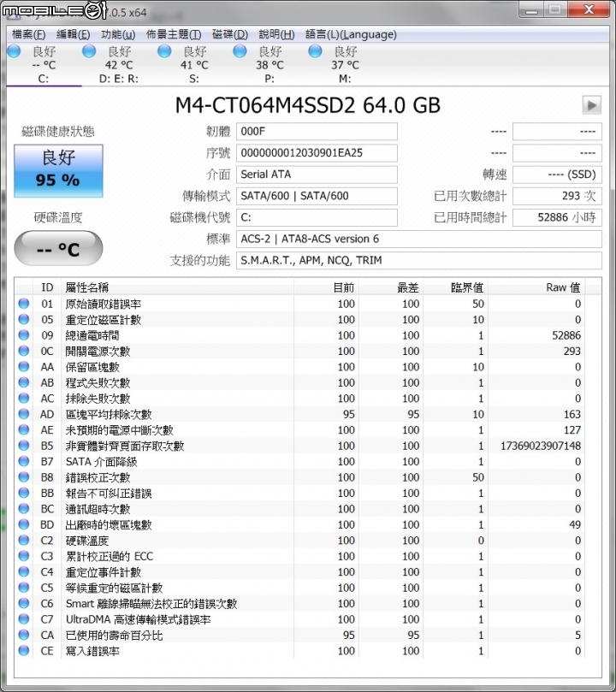Click status icon of attribute C4

coord(24,572)
